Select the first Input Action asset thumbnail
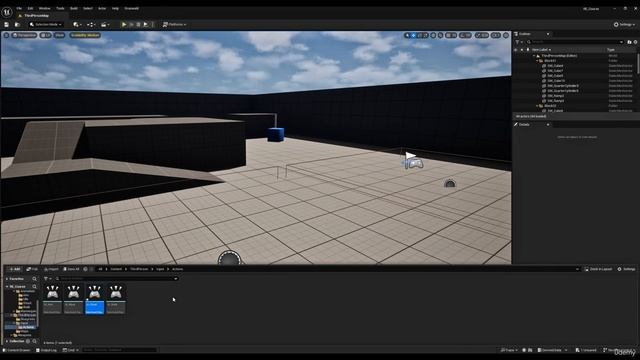Image resolution: width=640 pixels, height=360 pixels. (52, 299)
